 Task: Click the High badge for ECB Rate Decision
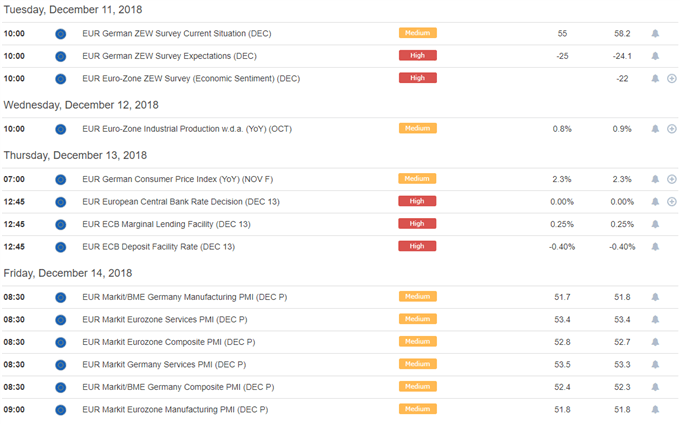(x=417, y=201)
